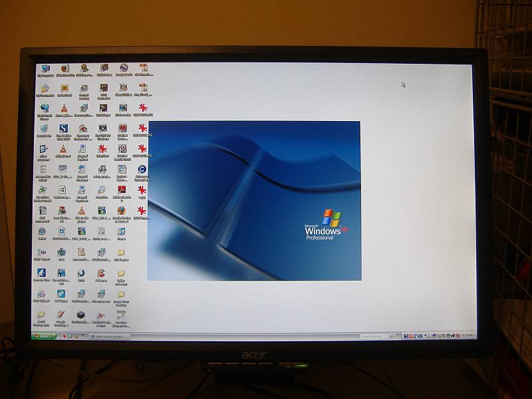Select the Safari compass shortcut
This screenshot has width=532, height=399.
[x=42, y=231]
